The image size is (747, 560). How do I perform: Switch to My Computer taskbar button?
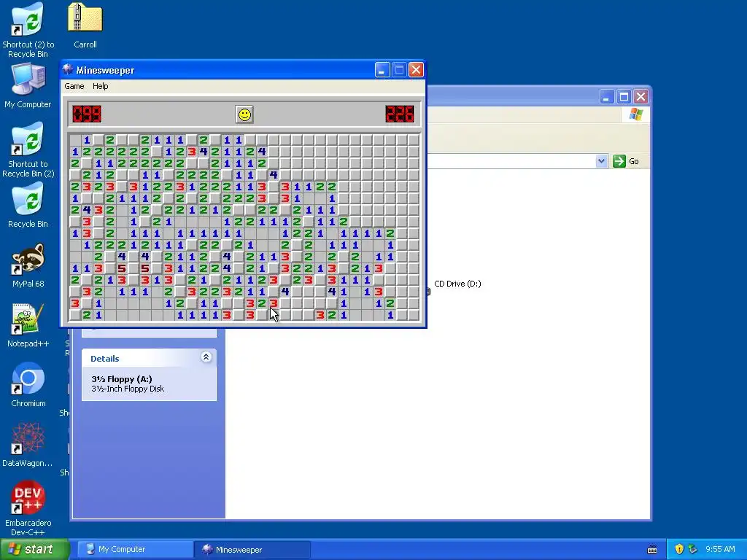click(x=134, y=550)
